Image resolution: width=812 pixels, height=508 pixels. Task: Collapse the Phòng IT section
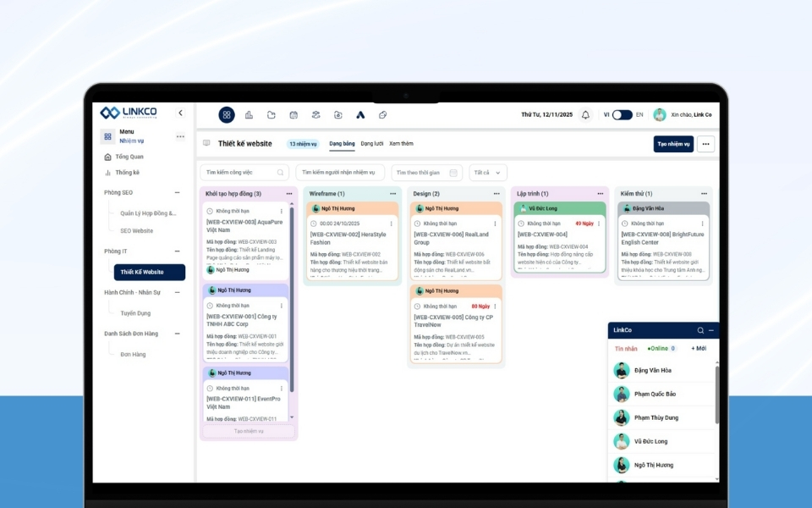177,251
